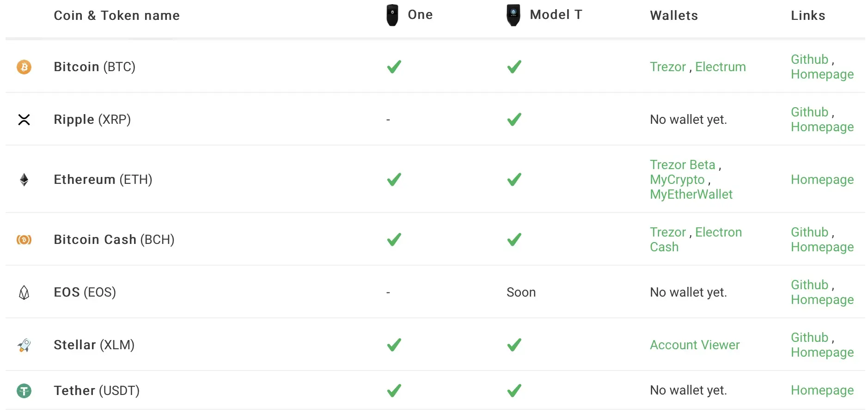Click the Bitcoin checkmark under One
The image size is (868, 413).
[x=394, y=67]
